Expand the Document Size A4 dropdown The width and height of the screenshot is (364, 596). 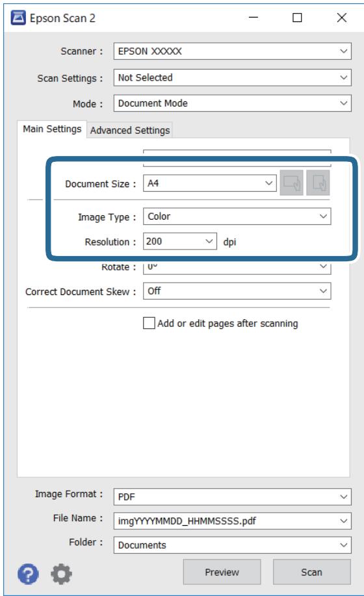210,183
